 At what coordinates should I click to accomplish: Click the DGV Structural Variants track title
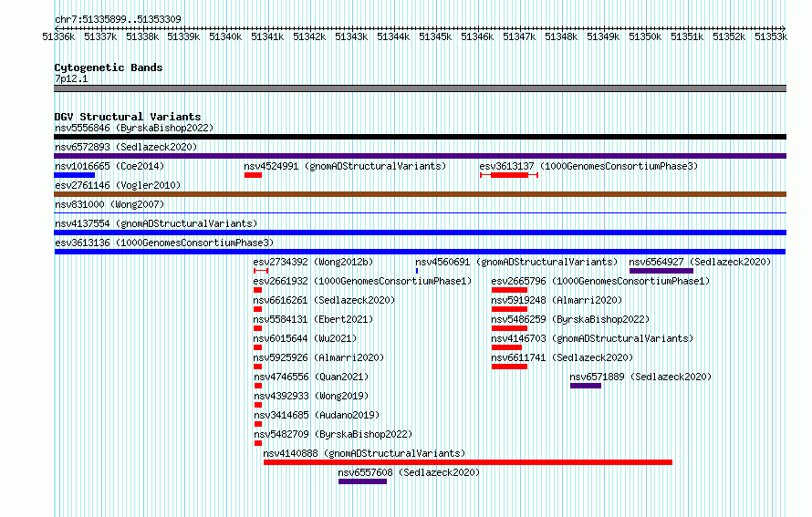128,117
